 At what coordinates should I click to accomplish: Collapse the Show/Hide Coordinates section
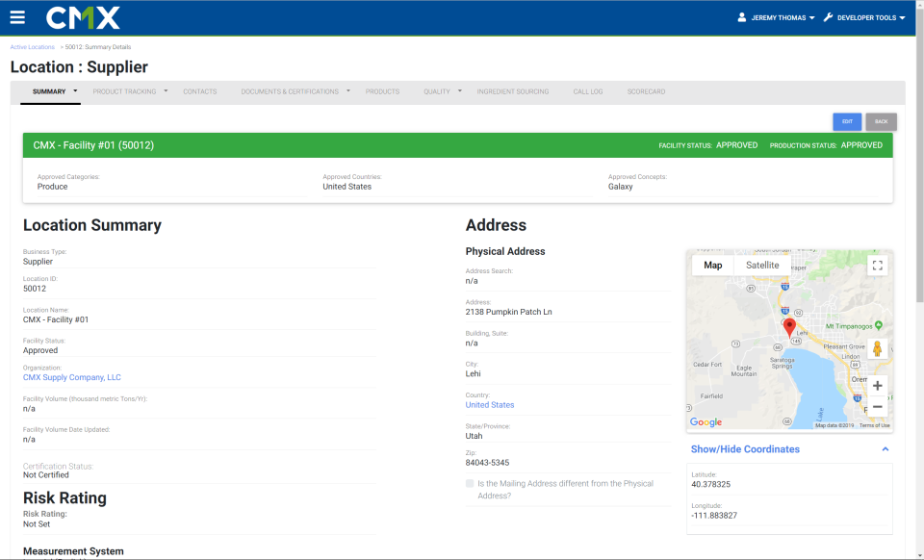[885, 448]
